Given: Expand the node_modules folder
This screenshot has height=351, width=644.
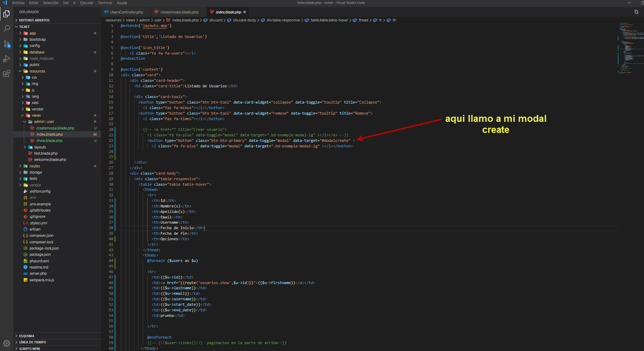Looking at the screenshot, I should [57, 58].
